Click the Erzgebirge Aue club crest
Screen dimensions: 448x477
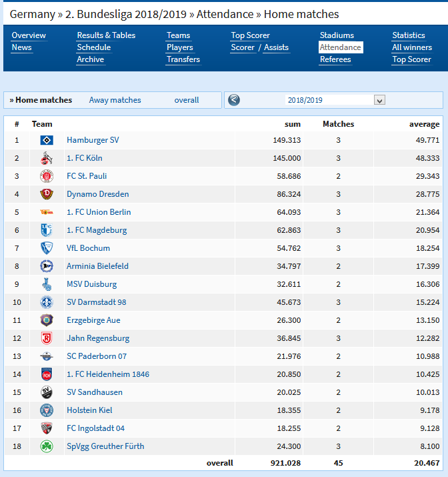(x=47, y=320)
